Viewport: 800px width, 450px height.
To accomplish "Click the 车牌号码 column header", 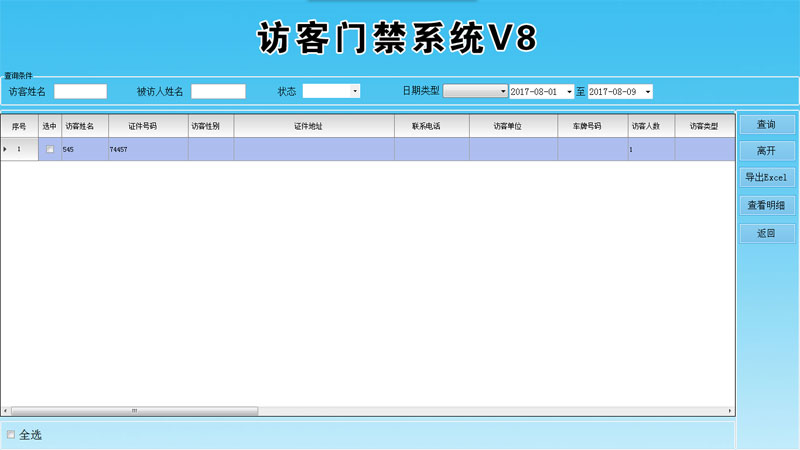I will pyautogui.click(x=592, y=126).
